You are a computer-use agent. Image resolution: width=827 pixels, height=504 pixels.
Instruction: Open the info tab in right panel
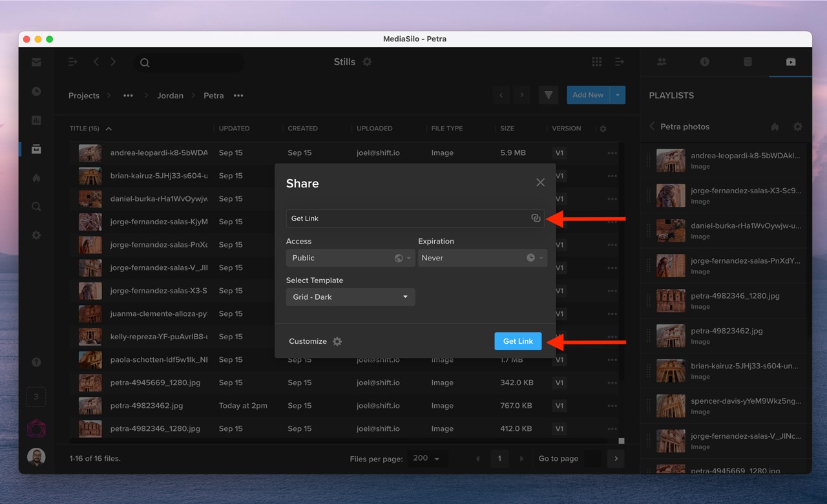(704, 62)
